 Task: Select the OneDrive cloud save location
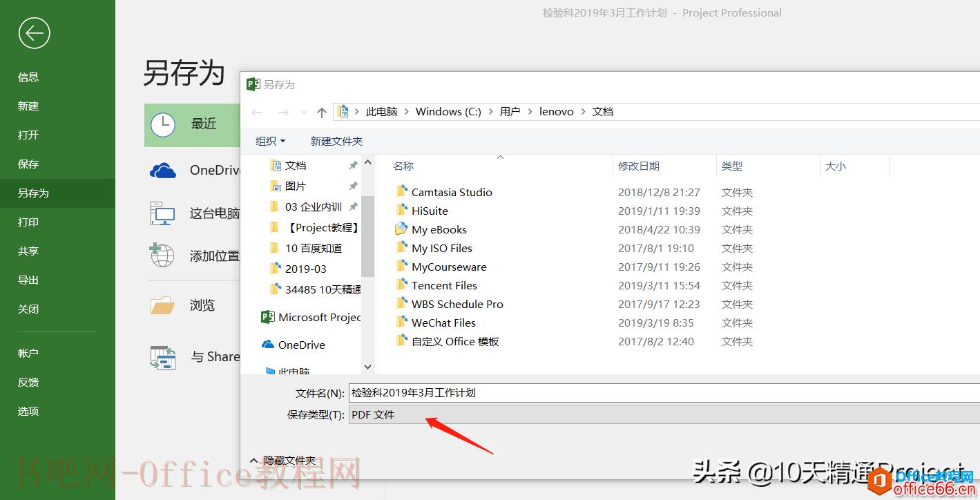click(x=163, y=171)
